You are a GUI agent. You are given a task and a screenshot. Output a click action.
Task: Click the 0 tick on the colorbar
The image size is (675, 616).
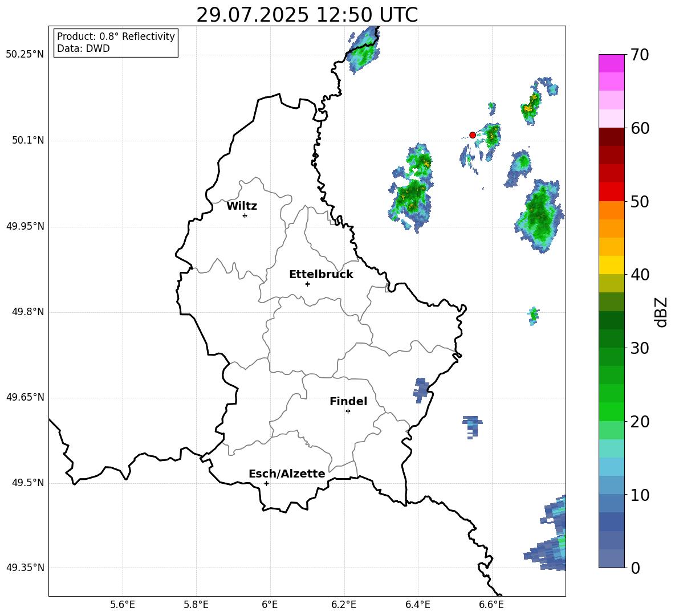(x=635, y=568)
